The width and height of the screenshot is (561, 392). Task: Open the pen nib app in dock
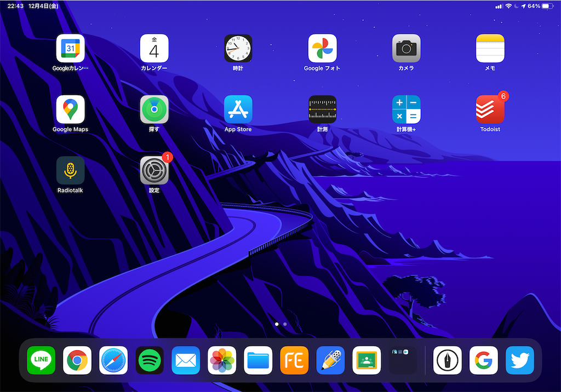(447, 361)
